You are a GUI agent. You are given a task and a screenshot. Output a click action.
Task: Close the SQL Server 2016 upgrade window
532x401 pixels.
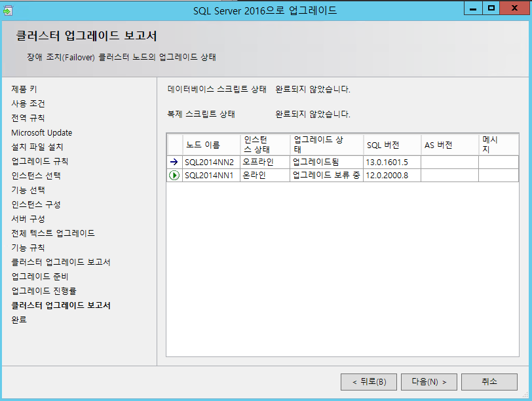pos(514,9)
